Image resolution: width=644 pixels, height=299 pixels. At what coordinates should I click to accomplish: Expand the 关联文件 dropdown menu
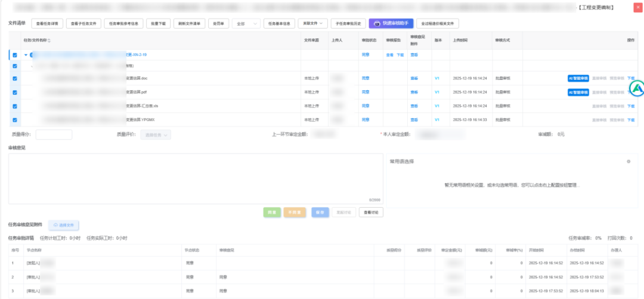coord(312,24)
